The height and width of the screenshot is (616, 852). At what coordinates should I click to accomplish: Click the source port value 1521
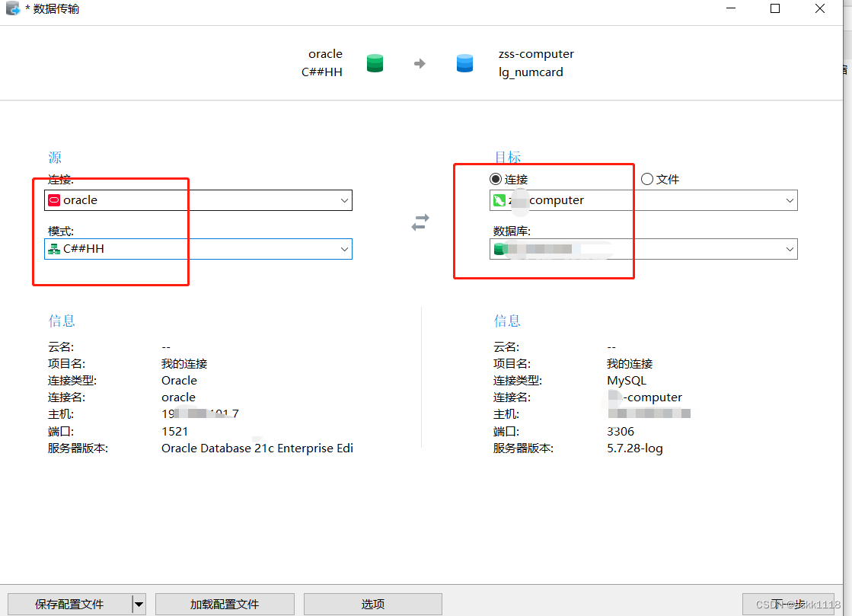pos(174,431)
